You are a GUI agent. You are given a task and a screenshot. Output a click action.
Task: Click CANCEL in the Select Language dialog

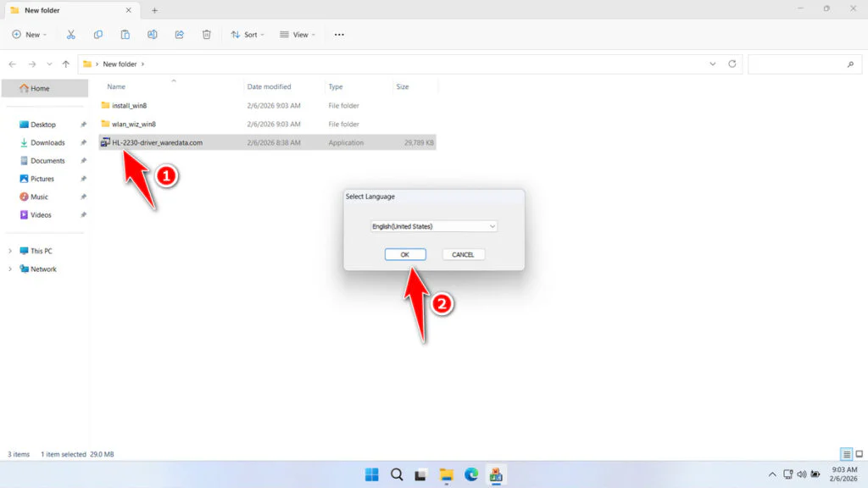point(463,254)
